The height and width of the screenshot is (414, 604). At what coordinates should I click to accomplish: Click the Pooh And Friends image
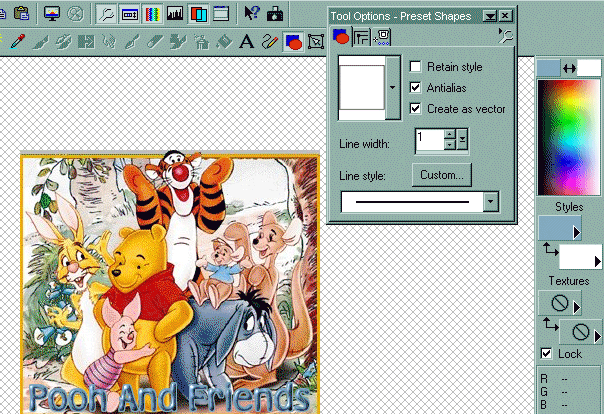pyautogui.click(x=170, y=283)
